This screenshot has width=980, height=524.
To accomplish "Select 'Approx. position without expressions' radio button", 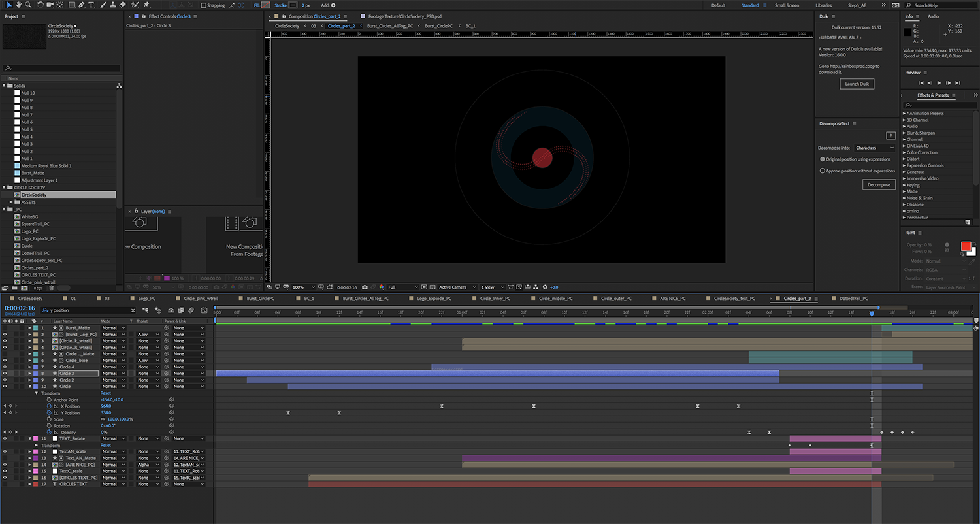I will 823,171.
